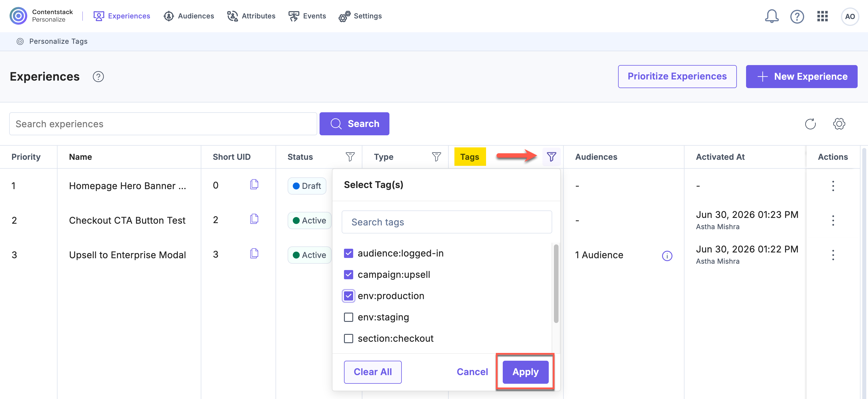868x399 pixels.
Task: Click Jun 30, 2026 01:23 PM timestamp
Action: point(747,215)
